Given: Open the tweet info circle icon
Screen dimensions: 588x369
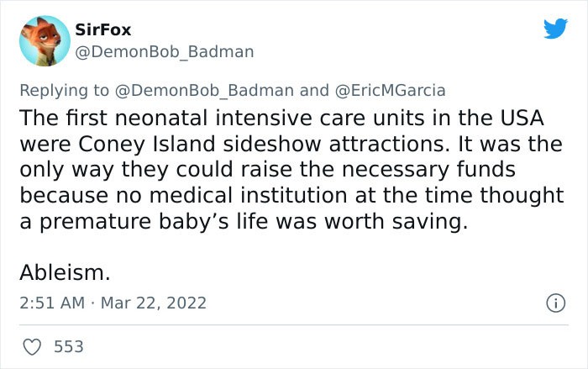Looking at the screenshot, I should 554,301.
